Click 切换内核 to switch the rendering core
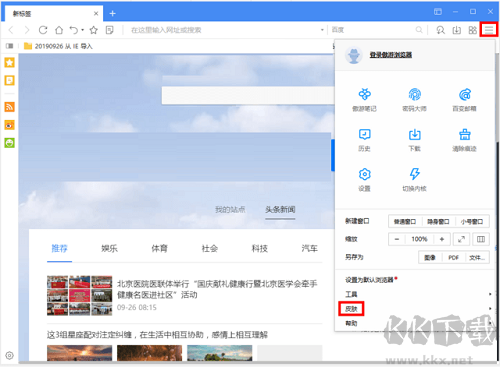Viewport: 500px width, 367px height. pos(414,180)
